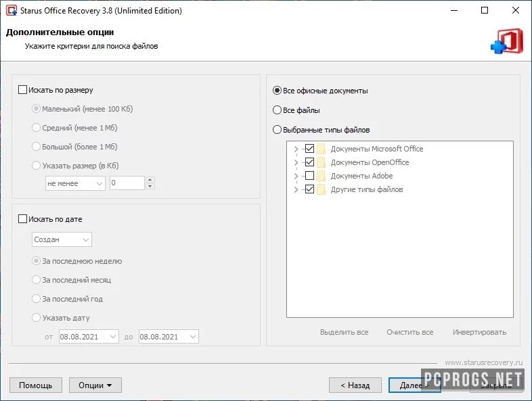Screen dimensions: 532x401
Task: Expand the Документы Adobe tree node
Action: (x=296, y=176)
